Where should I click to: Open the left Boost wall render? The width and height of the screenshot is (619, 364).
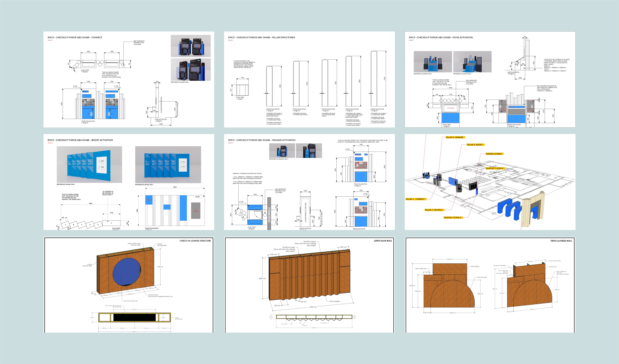tap(89, 165)
